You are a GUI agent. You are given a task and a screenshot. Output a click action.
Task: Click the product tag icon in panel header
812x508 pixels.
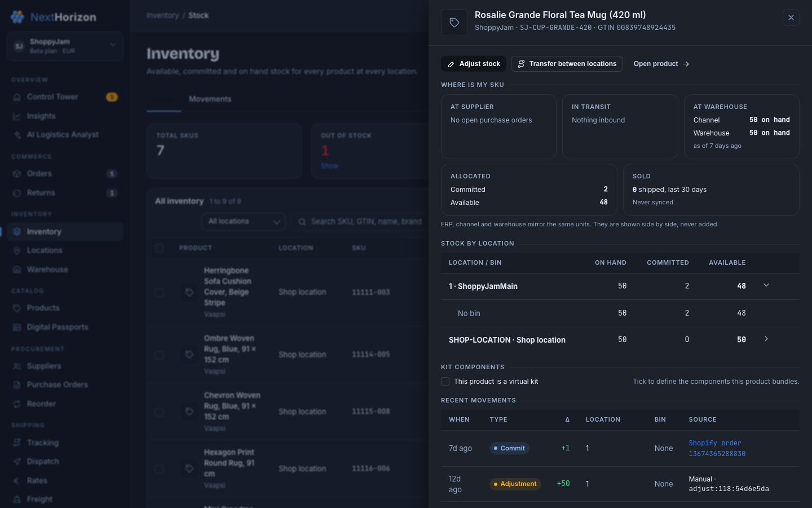click(x=454, y=23)
